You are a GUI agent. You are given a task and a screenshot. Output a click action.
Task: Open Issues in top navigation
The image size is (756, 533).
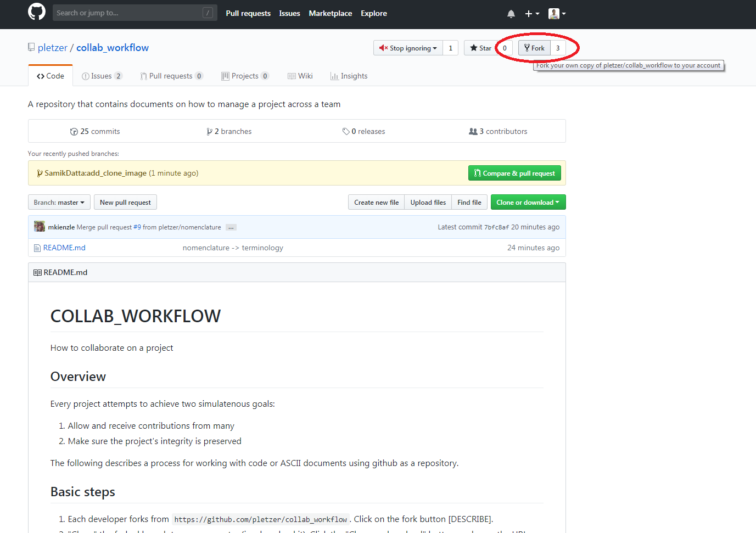pyautogui.click(x=289, y=13)
